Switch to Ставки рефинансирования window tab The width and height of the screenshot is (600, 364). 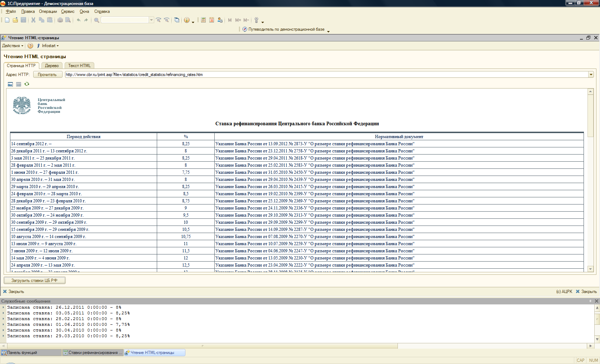tap(93, 353)
